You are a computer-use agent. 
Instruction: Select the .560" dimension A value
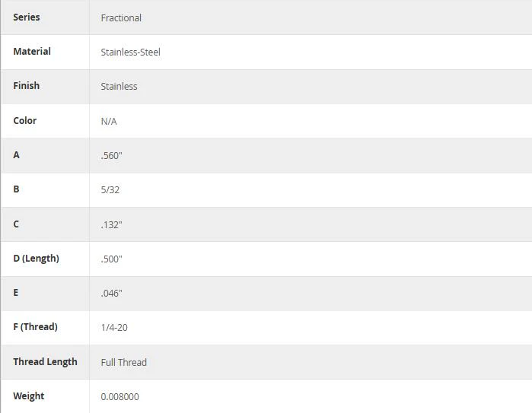click(111, 156)
